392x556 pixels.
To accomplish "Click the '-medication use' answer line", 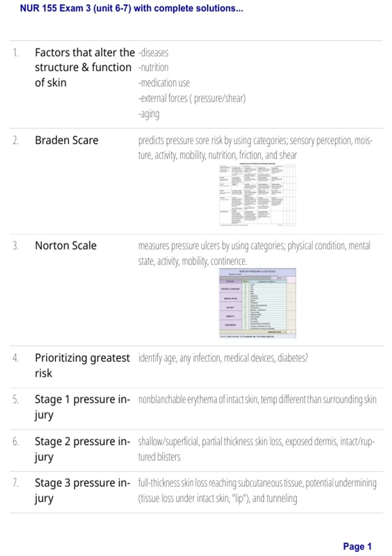I will [164, 83].
